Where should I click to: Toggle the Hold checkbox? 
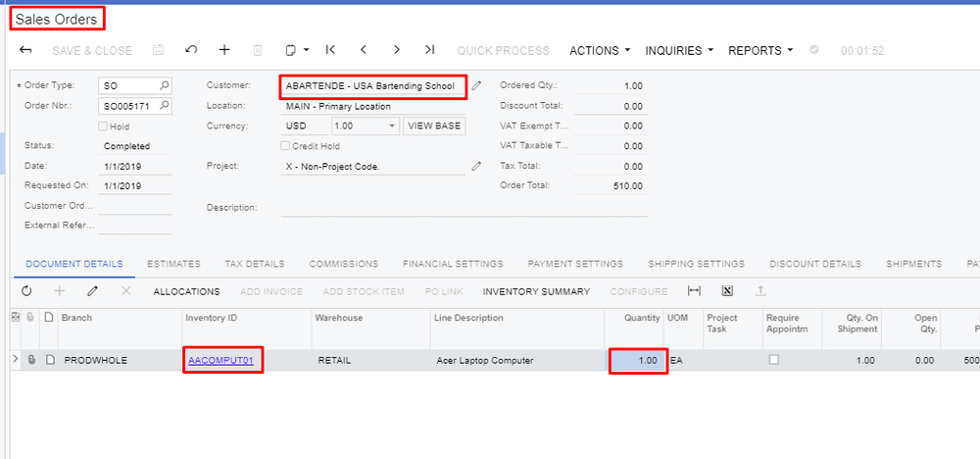click(103, 127)
